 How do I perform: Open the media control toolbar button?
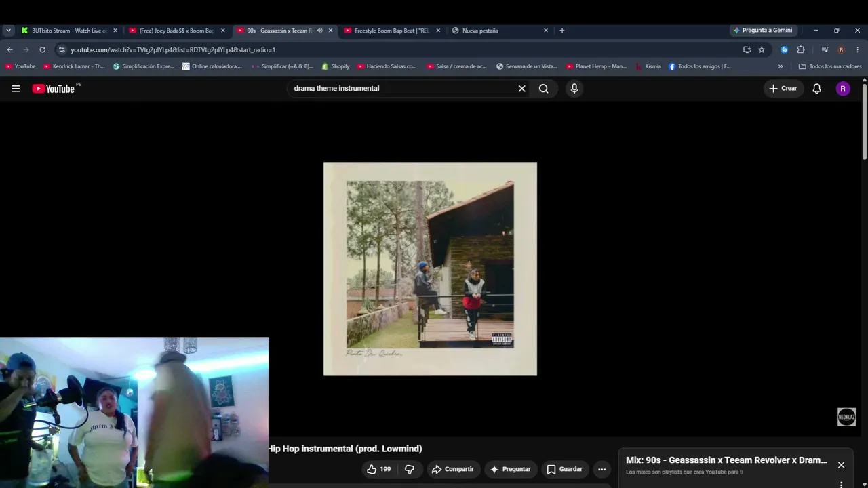(825, 49)
